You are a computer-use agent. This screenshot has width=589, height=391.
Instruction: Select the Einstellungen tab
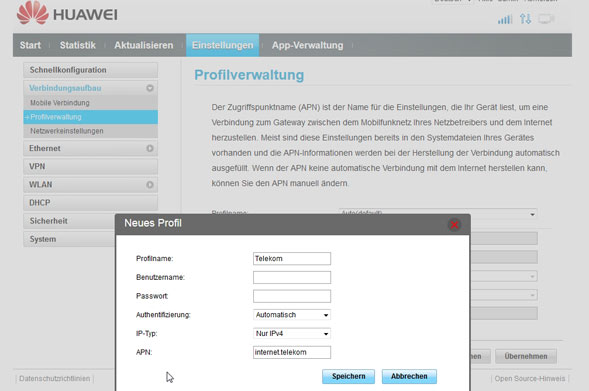222,45
